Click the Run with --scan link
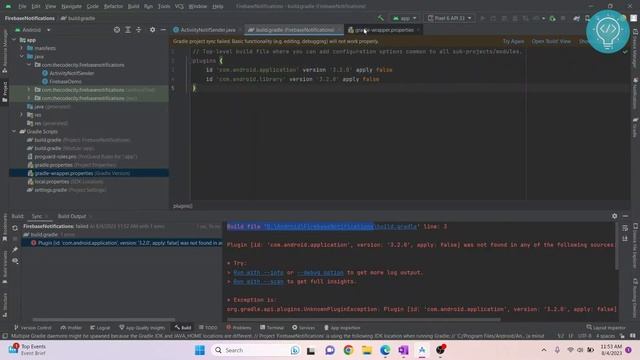640x360 pixels. click(258, 282)
